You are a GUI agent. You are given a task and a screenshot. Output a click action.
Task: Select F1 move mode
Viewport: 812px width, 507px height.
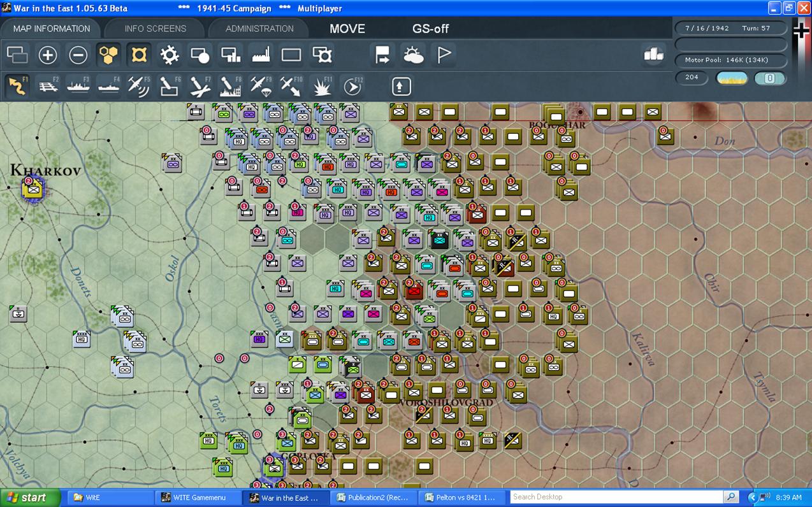17,86
